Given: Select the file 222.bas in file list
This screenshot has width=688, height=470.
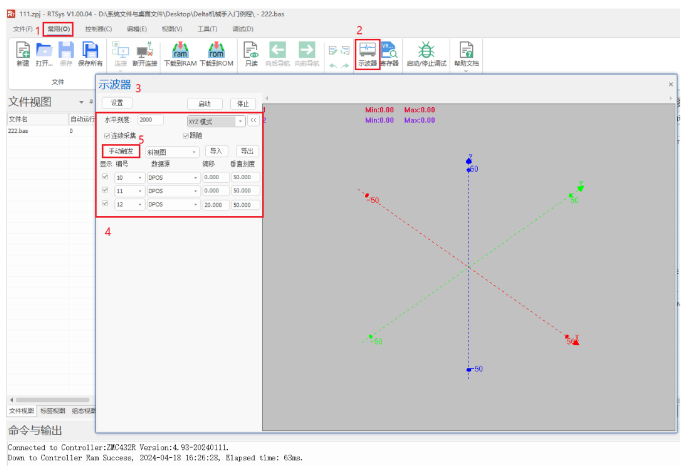Looking at the screenshot, I should pos(18,131).
